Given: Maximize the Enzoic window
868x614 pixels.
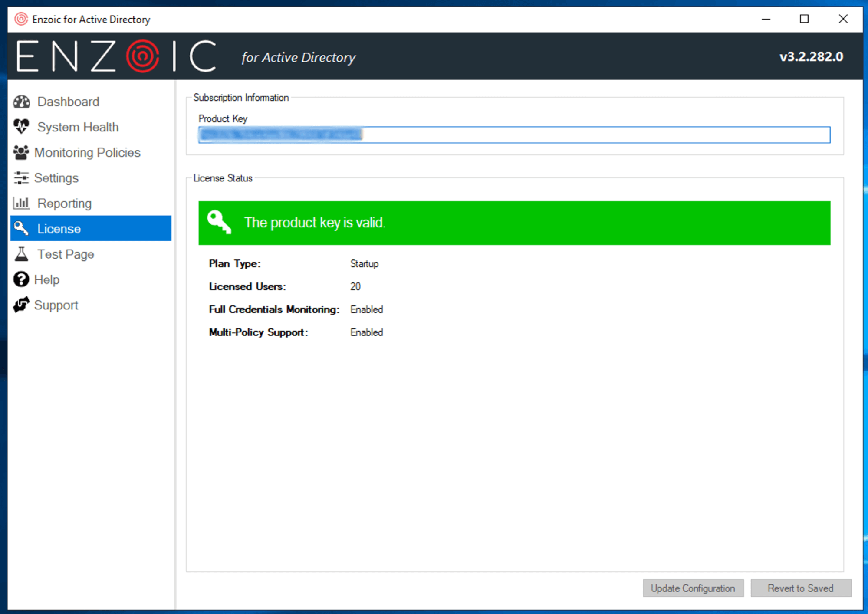Looking at the screenshot, I should point(804,19).
